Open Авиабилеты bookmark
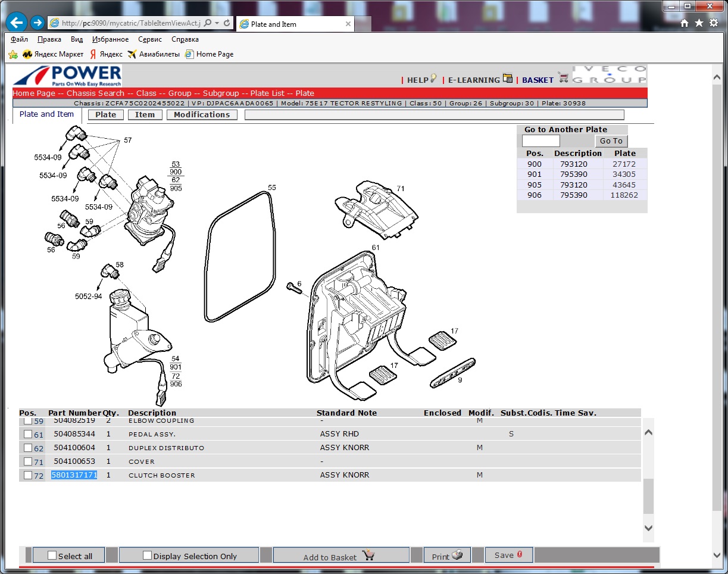The height and width of the screenshot is (574, 728). pyautogui.click(x=154, y=54)
